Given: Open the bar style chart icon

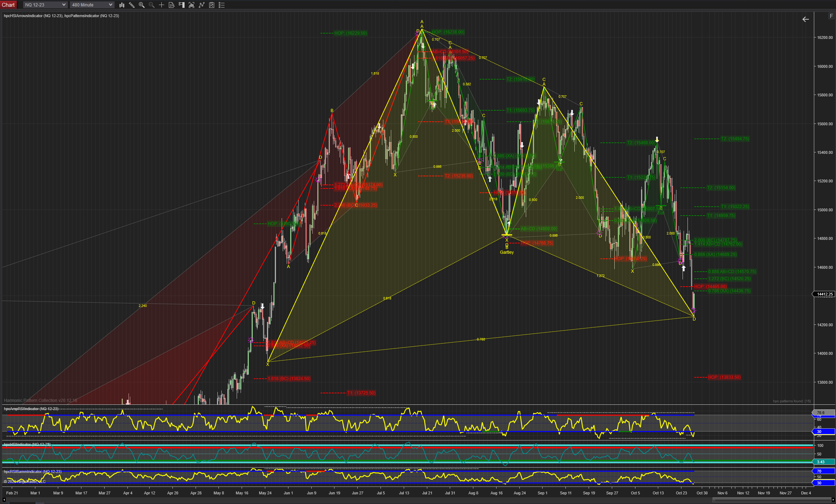Looking at the screenshot, I should point(122,5).
